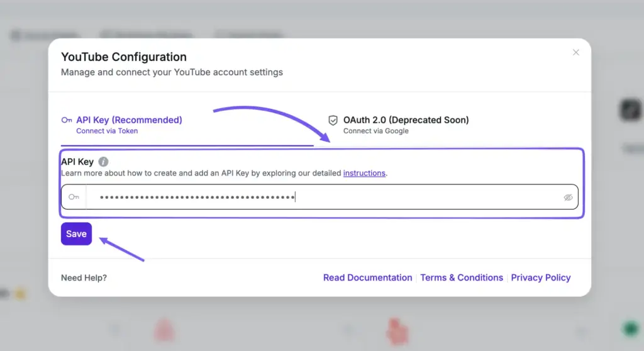Click the key icon beside API Key tab
Viewport: 644px width, 351px height.
point(67,120)
